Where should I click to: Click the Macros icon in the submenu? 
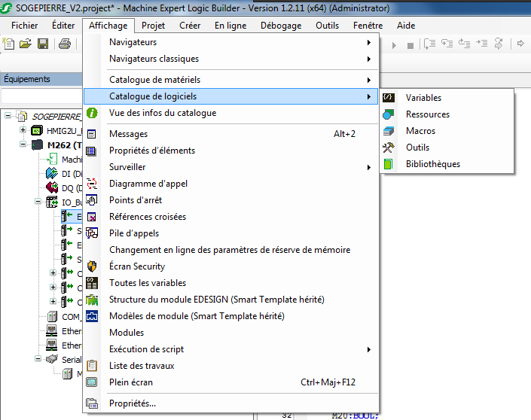tap(389, 131)
